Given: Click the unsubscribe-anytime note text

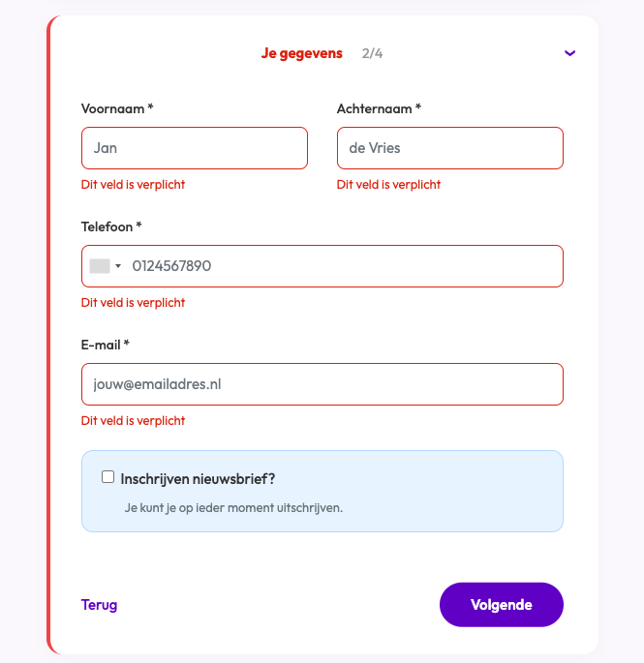Looking at the screenshot, I should tap(233, 507).
